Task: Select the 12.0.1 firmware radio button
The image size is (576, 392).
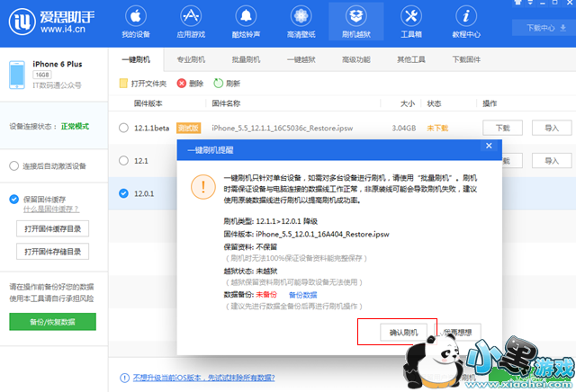Action: point(124,193)
